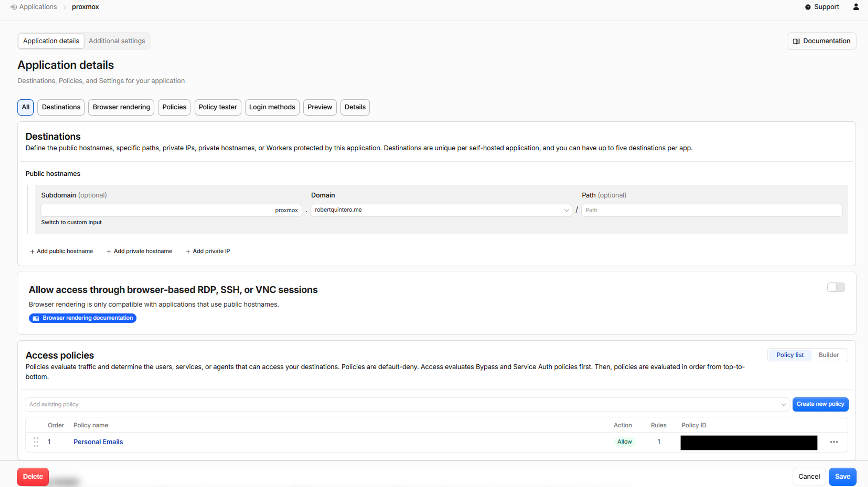This screenshot has width=868, height=487.
Task: Filter to the Destinations section
Action: 61,107
